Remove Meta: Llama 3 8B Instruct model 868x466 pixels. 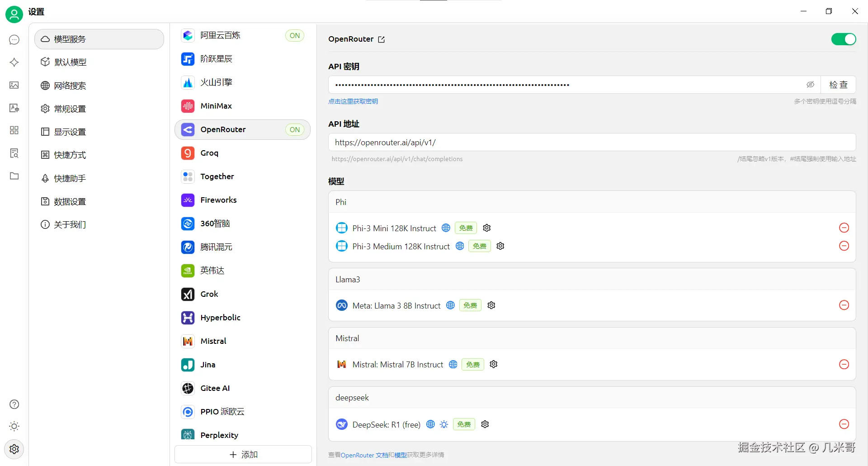point(844,305)
